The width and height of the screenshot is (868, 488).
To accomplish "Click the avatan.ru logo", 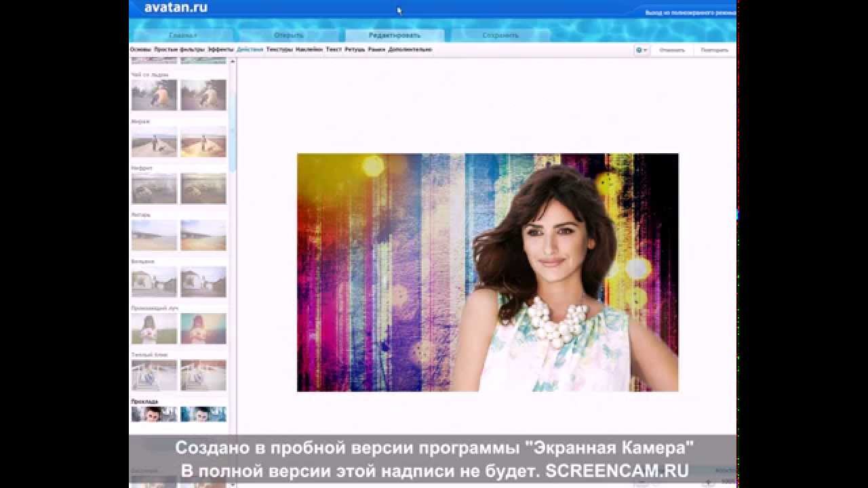I will pos(176,8).
